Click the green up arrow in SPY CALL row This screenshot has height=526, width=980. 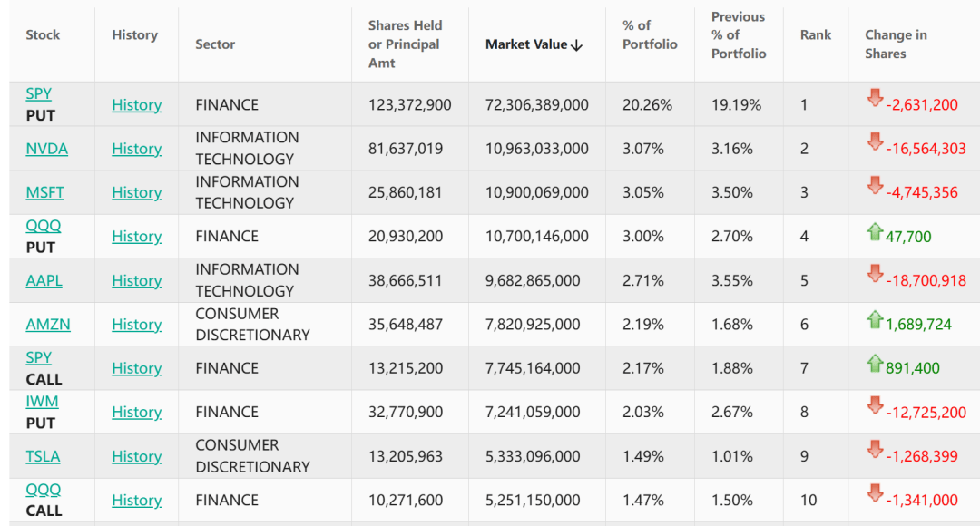(x=875, y=363)
